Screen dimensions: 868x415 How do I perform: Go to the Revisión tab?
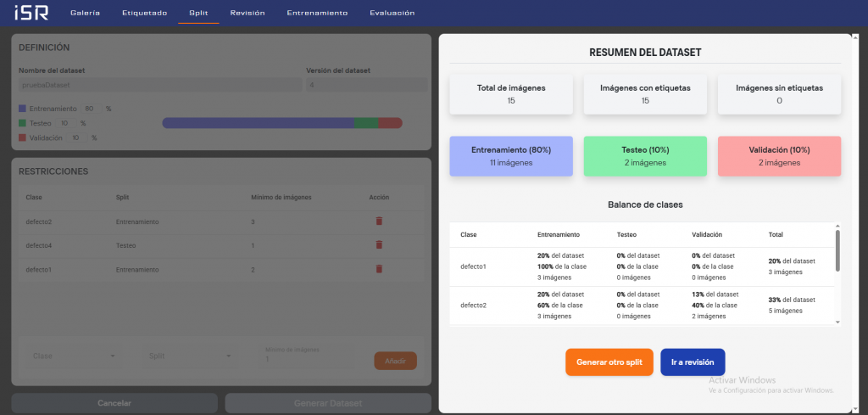coord(248,14)
